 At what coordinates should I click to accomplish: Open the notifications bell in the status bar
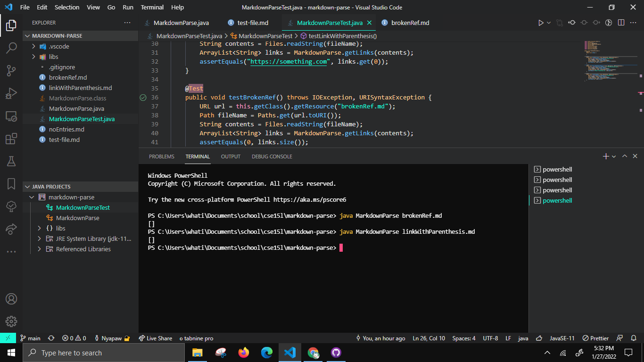tap(634, 338)
